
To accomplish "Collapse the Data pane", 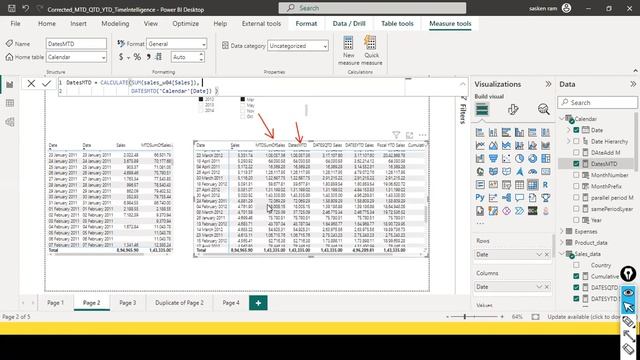I will 633,84.
